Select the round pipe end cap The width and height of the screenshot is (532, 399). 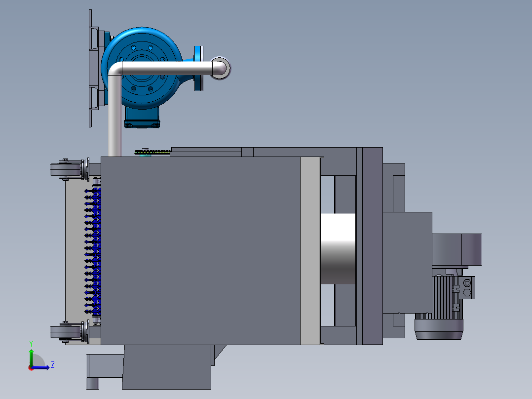[220, 68]
